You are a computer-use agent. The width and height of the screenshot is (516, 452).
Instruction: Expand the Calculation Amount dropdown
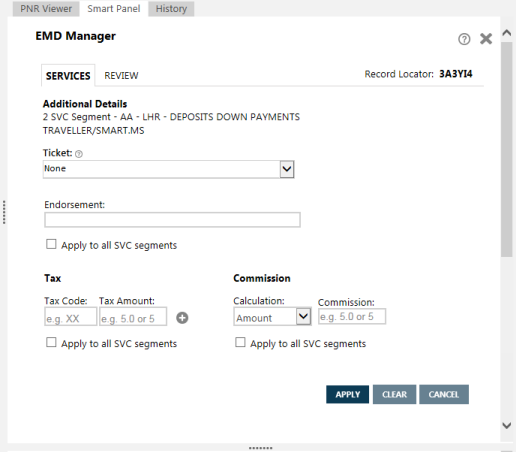272,316
